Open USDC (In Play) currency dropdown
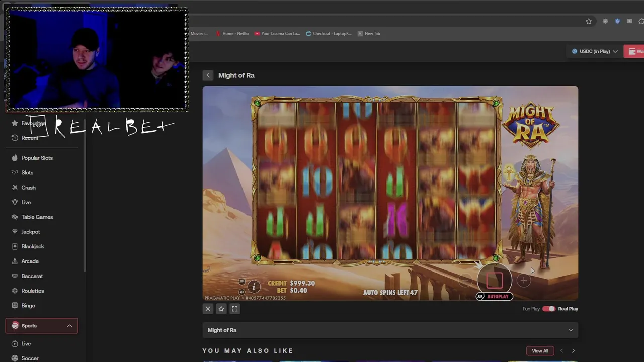The height and width of the screenshot is (362, 644). coord(595,51)
